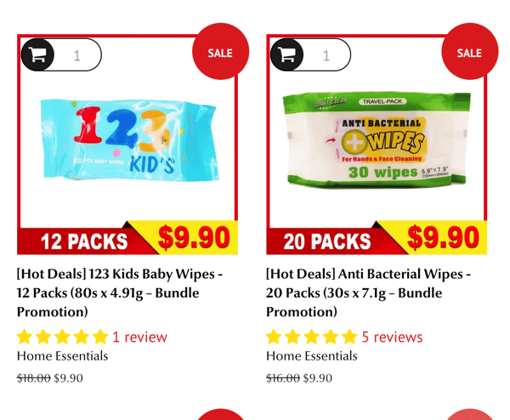Click quantity field for Anti Bacterial Wipes
Image resolution: width=510 pixels, height=420 pixels.
(326, 55)
